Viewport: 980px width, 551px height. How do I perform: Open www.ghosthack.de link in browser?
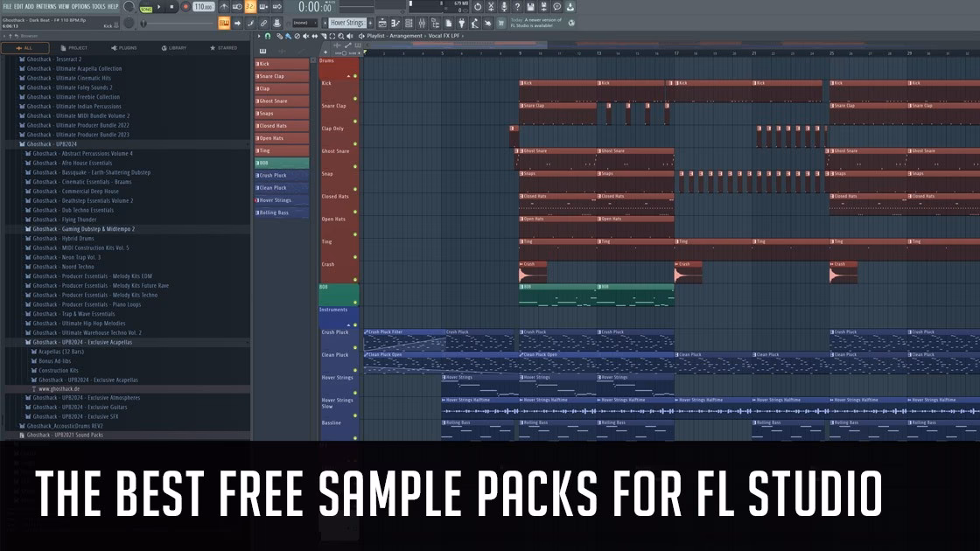(59, 388)
